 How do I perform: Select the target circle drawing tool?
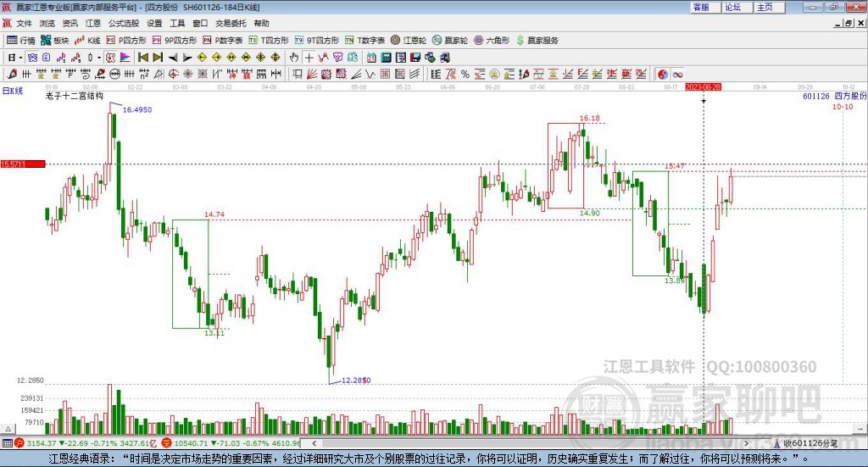pos(173,74)
